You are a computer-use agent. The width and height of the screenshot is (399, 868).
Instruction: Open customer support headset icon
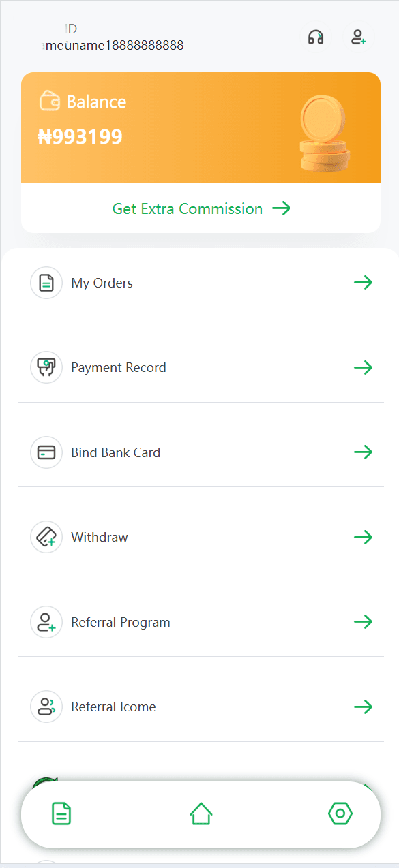[x=316, y=37]
